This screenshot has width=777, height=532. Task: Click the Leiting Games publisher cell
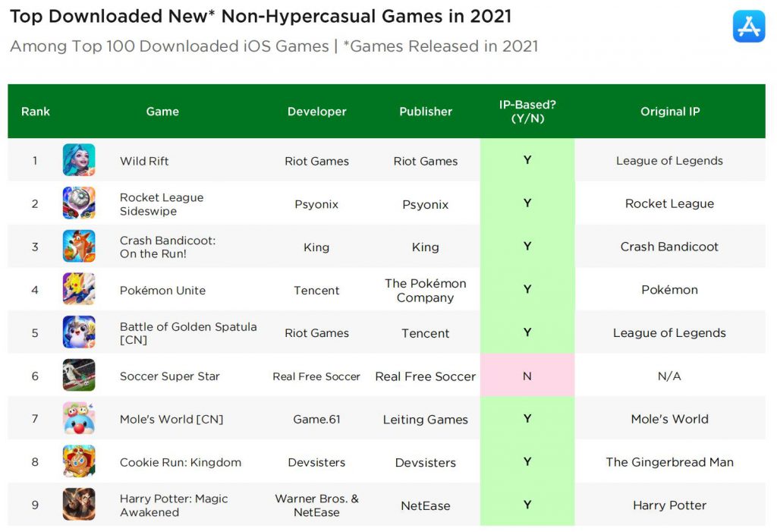pyautogui.click(x=425, y=419)
